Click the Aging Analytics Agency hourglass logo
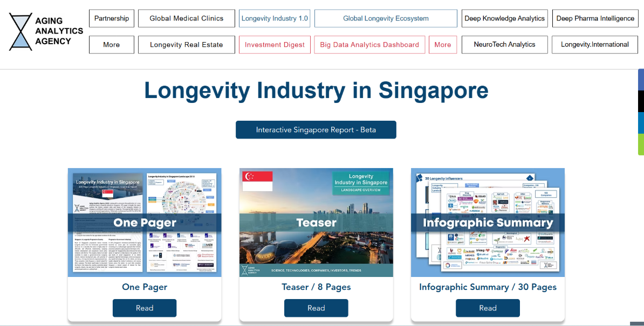Screen dimensions: 644x326 pos(21,32)
